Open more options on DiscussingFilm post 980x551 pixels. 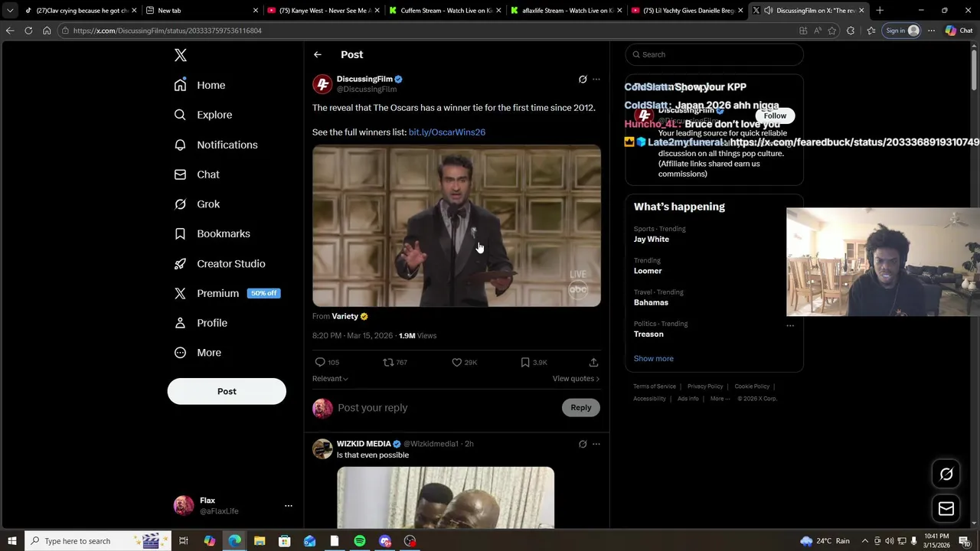tap(596, 79)
